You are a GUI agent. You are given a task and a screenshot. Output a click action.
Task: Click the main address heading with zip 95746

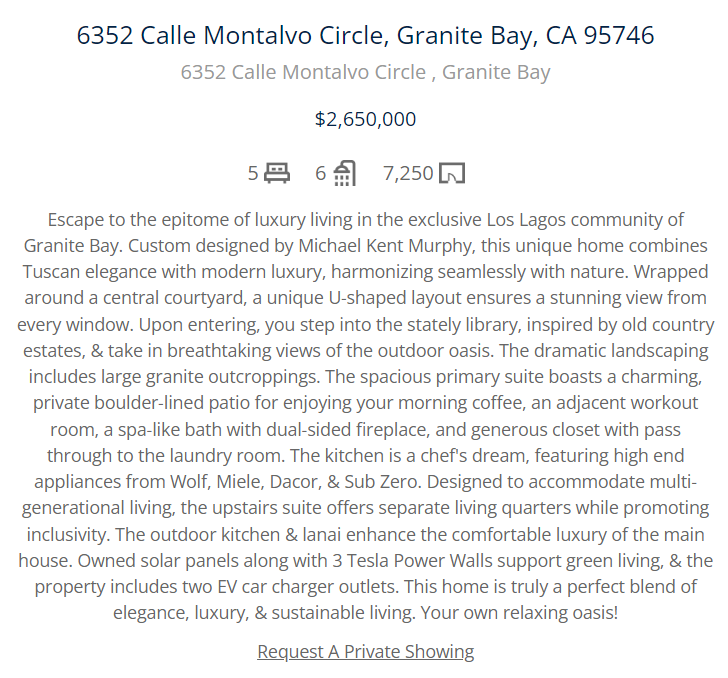tap(365, 35)
